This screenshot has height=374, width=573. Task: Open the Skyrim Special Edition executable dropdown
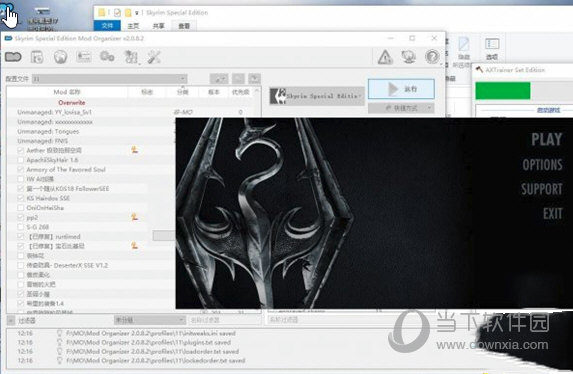pos(317,96)
